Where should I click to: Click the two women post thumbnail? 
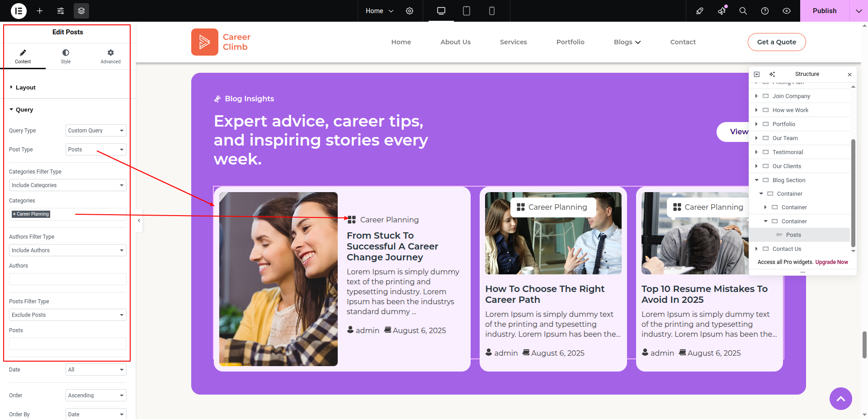(x=278, y=279)
